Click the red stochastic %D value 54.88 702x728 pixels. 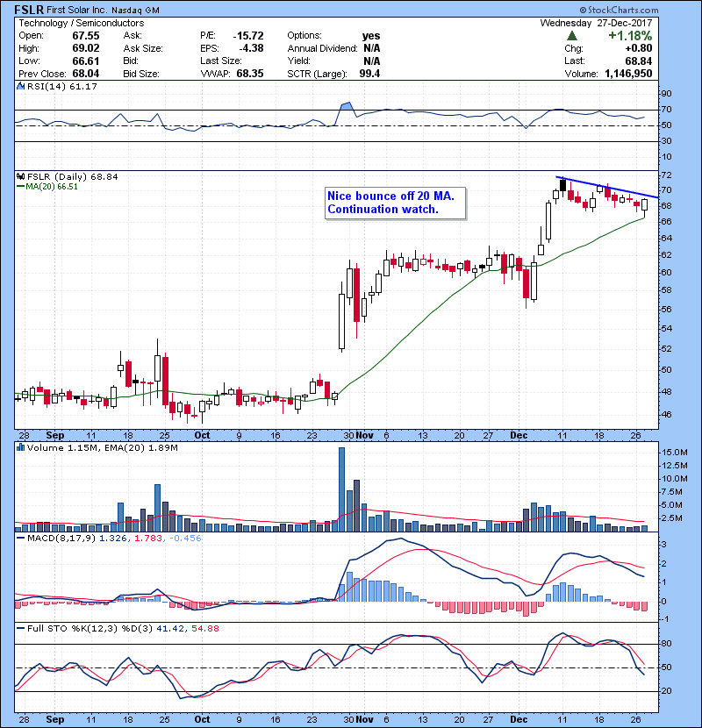click(204, 628)
